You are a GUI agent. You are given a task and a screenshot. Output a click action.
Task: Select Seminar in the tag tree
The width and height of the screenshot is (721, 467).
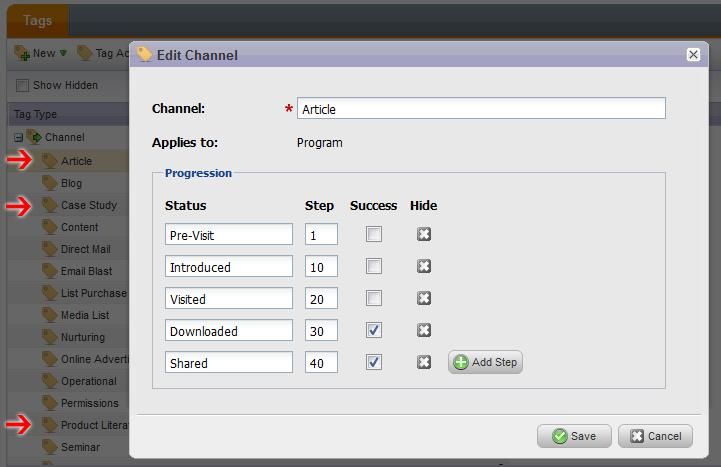coord(80,447)
